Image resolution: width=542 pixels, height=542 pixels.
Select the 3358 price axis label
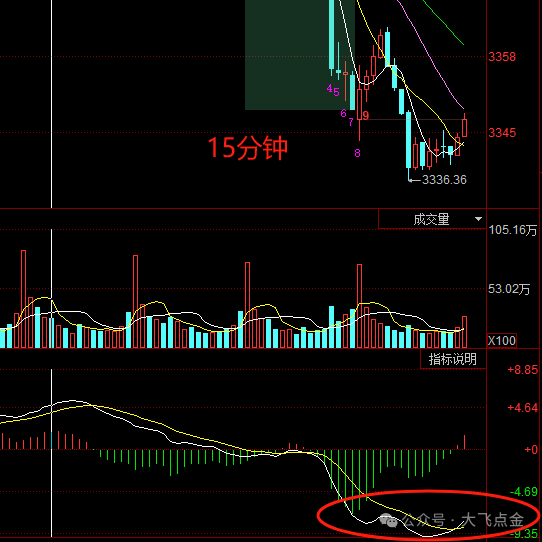click(502, 57)
